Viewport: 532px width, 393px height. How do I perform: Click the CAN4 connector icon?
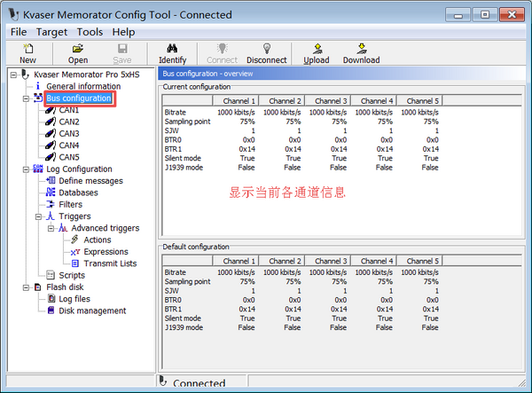point(51,145)
